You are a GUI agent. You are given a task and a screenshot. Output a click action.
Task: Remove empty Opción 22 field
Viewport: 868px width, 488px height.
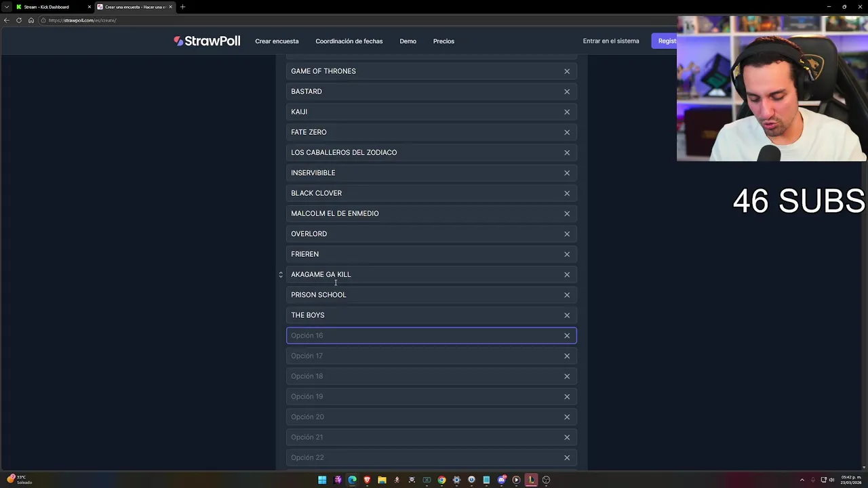point(567,457)
